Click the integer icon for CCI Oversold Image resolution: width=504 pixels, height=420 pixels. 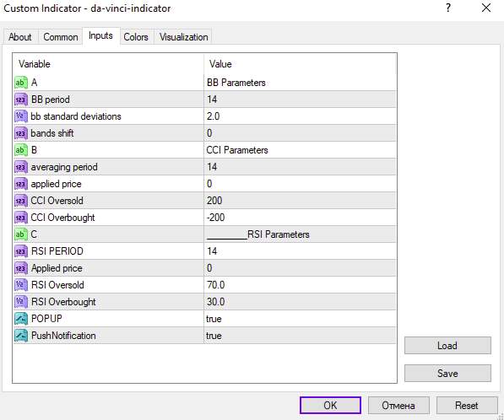[x=21, y=201]
